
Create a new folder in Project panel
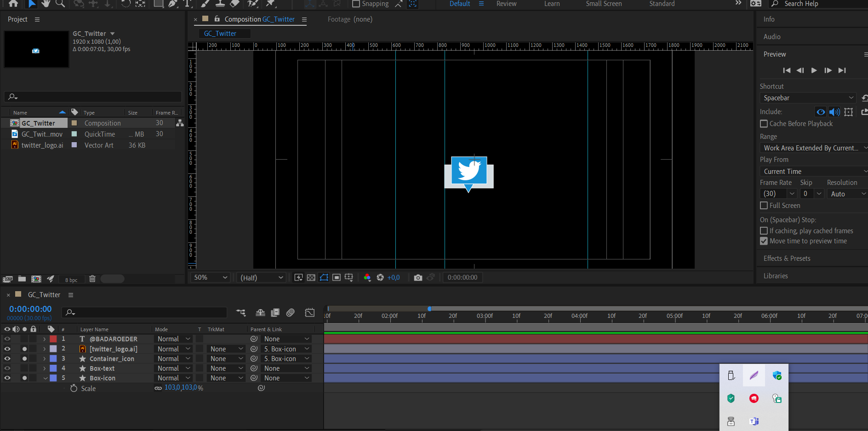coord(22,279)
